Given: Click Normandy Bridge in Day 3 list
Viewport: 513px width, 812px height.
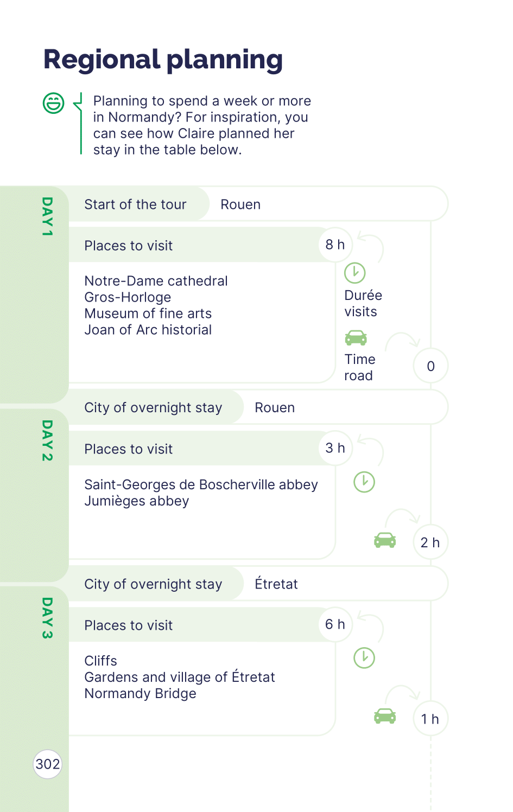Looking at the screenshot, I should coord(140,694).
